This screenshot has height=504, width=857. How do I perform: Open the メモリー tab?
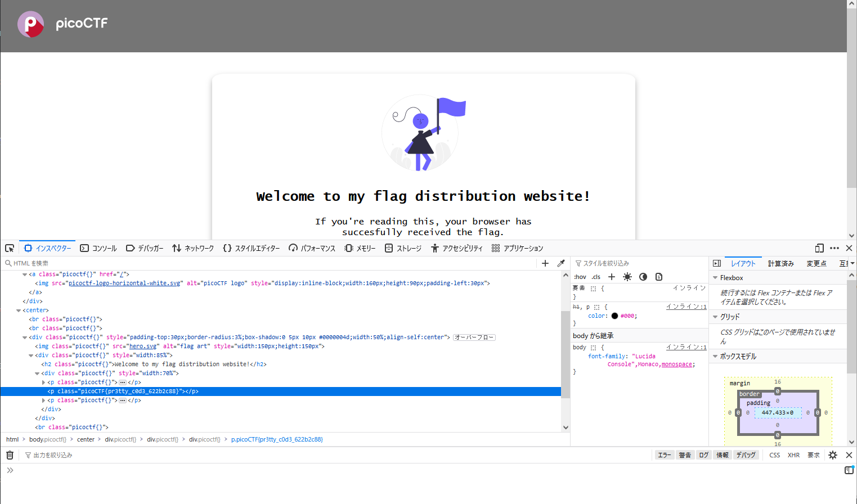[360, 248]
